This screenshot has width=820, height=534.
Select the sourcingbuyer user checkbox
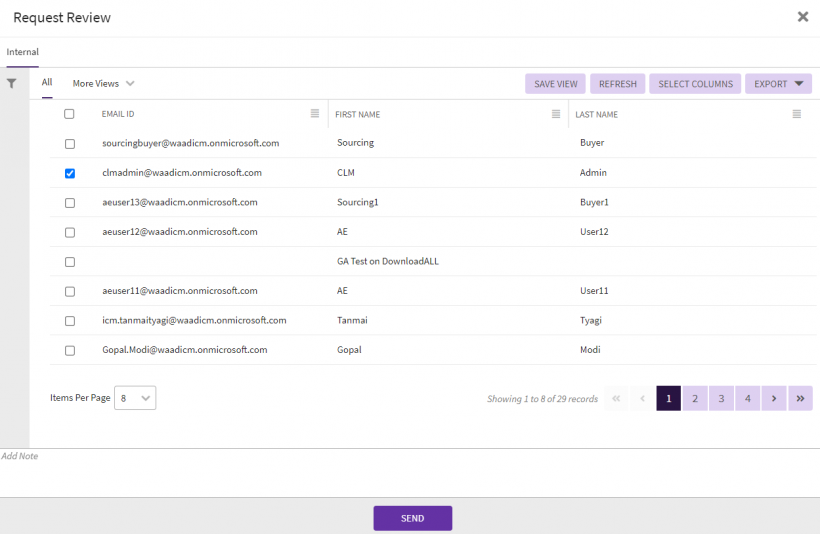click(70, 143)
